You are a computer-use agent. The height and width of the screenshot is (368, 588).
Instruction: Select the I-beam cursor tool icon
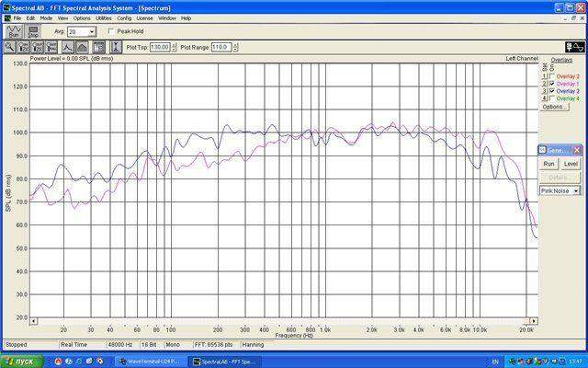point(117,47)
